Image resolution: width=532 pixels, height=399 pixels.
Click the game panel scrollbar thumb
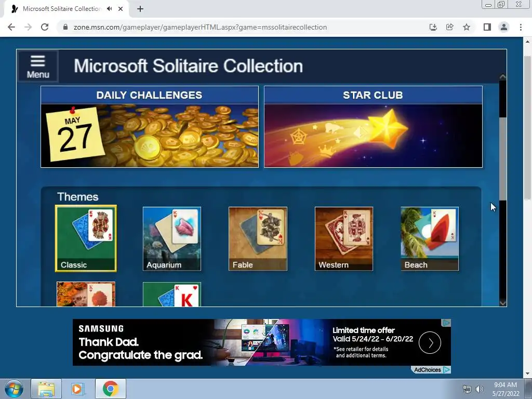(503, 159)
